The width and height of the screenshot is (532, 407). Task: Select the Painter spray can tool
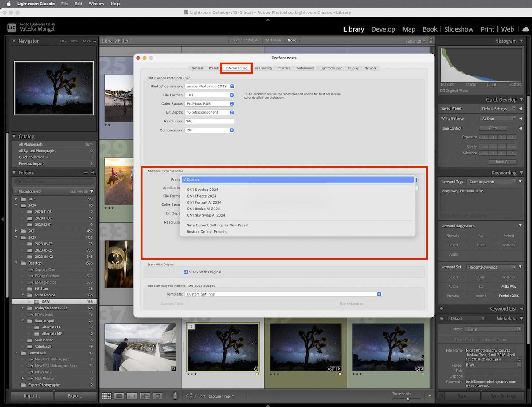pyautogui.click(x=175, y=395)
